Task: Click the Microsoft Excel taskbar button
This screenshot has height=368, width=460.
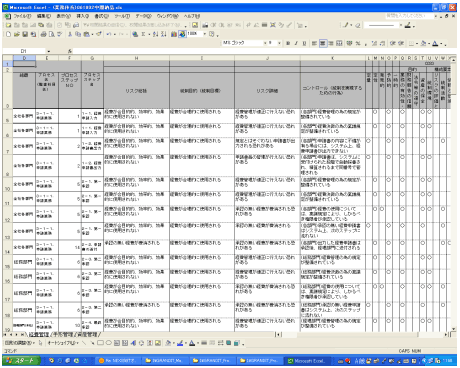Action: coord(309,360)
